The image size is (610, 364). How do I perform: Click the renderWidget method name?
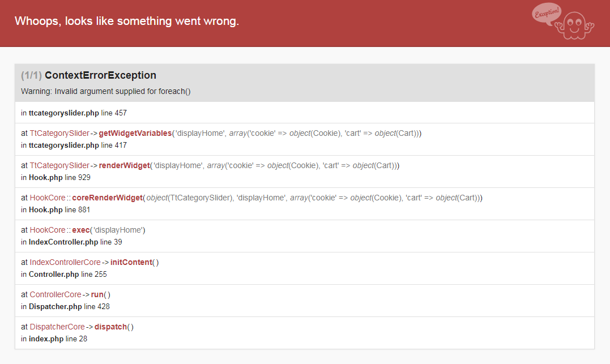pos(125,166)
